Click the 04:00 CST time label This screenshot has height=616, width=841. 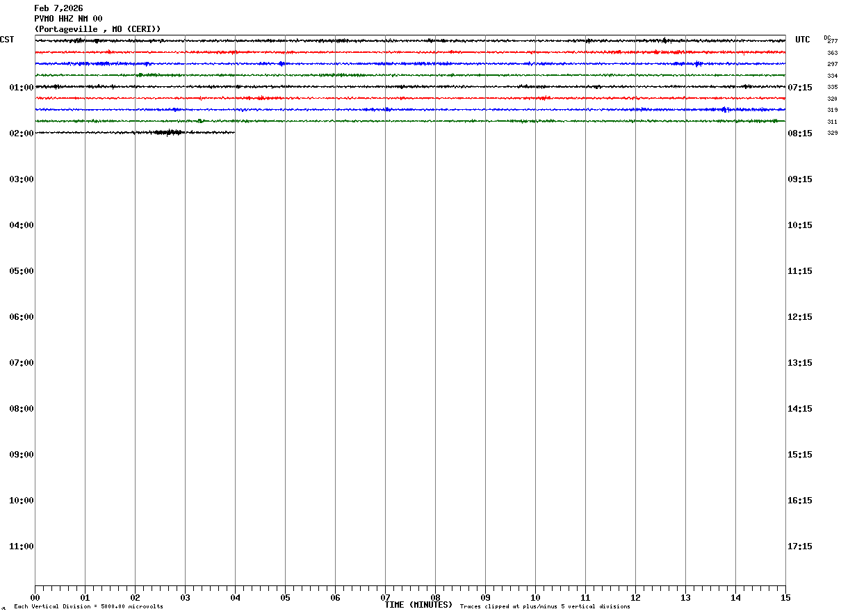click(22, 225)
